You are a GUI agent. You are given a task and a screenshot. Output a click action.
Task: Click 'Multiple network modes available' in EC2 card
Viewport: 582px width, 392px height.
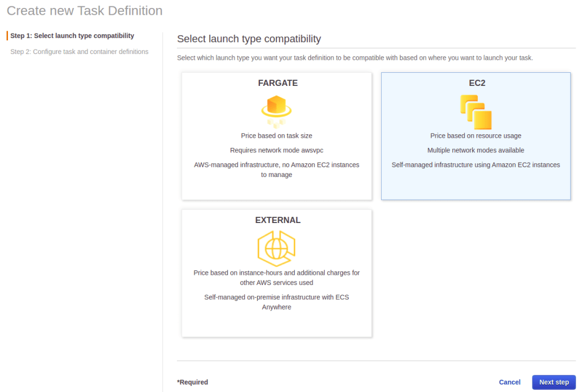click(x=476, y=151)
